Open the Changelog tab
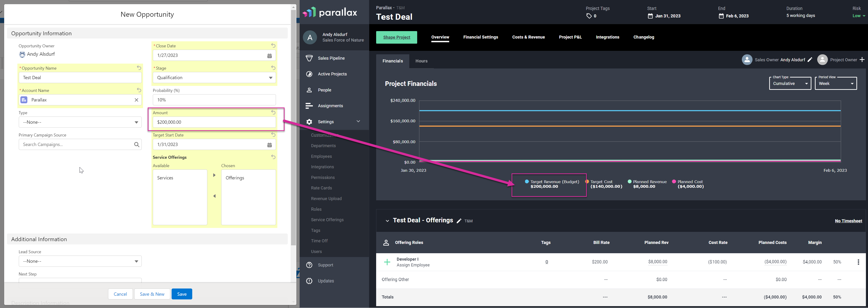This screenshot has width=868, height=308. pos(644,37)
